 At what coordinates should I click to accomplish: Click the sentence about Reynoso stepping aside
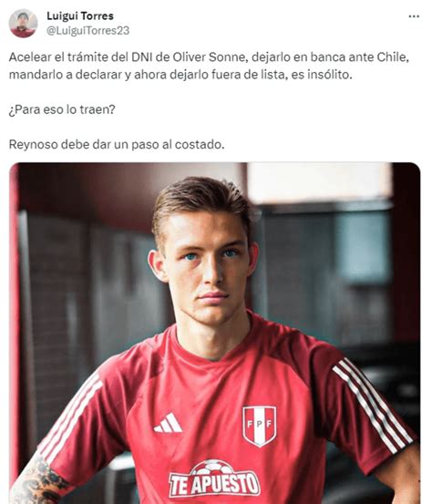pyautogui.click(x=117, y=144)
